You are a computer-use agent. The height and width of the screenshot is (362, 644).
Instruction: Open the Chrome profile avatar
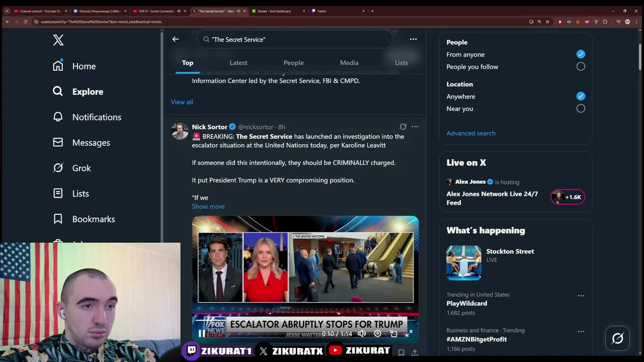[627, 22]
